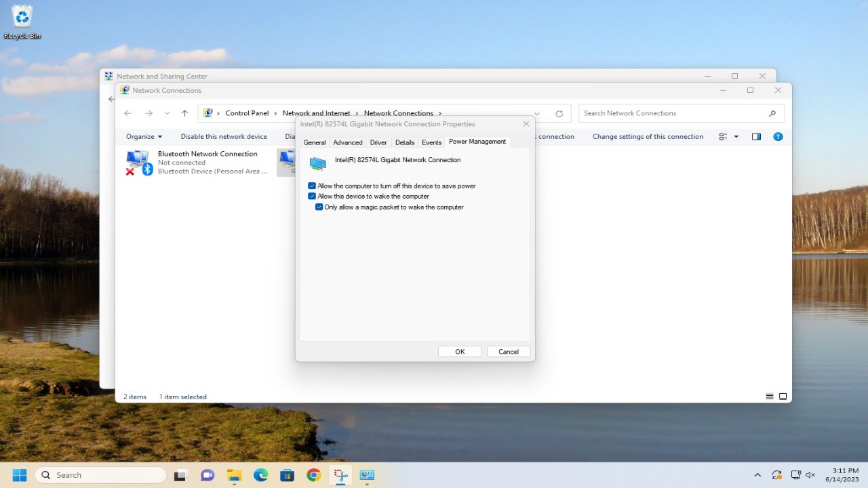Click the '2 items' status bar text
This screenshot has height=488, width=868.
(x=135, y=397)
